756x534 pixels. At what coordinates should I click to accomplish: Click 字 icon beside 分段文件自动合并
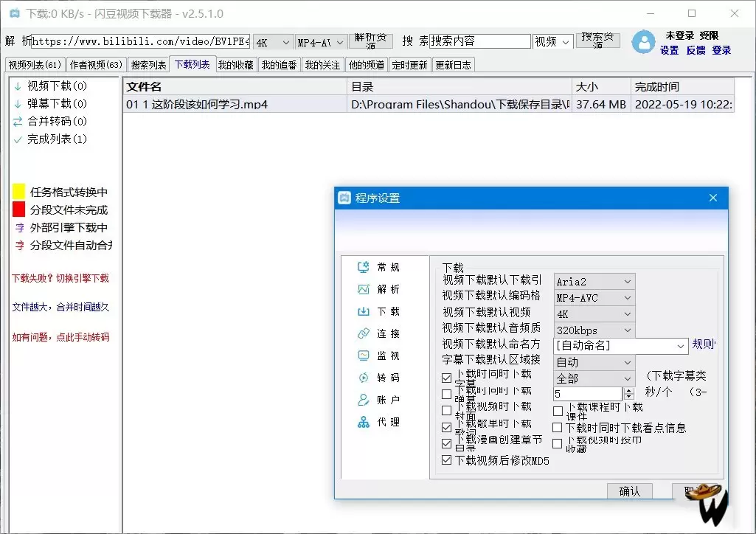[19, 246]
